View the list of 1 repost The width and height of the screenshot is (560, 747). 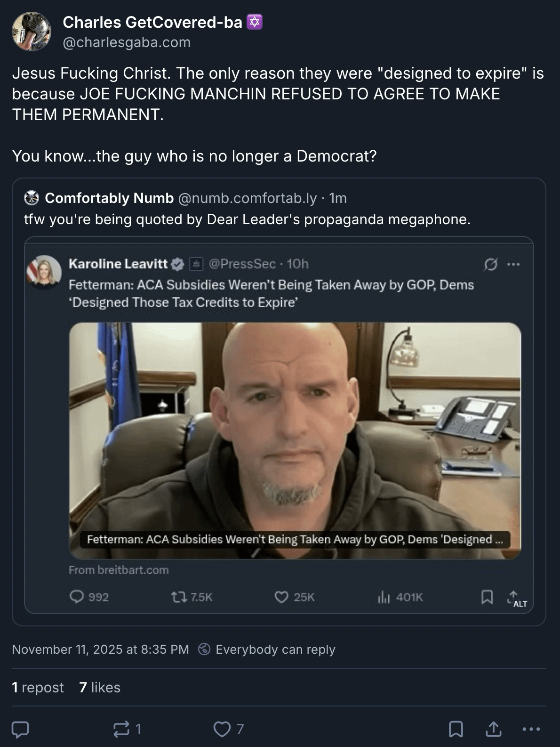pos(38,688)
